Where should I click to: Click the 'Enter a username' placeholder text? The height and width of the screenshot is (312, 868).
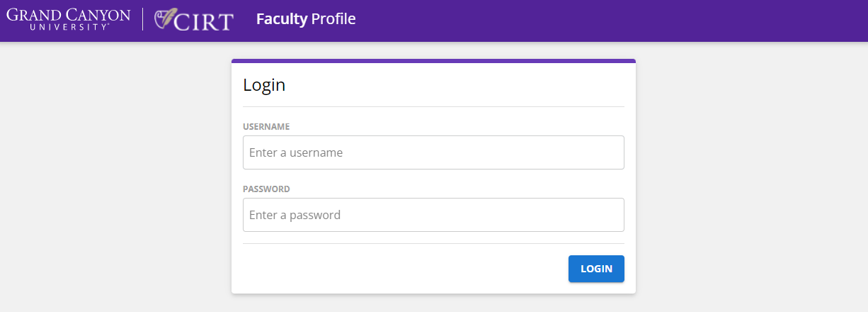coord(296,152)
